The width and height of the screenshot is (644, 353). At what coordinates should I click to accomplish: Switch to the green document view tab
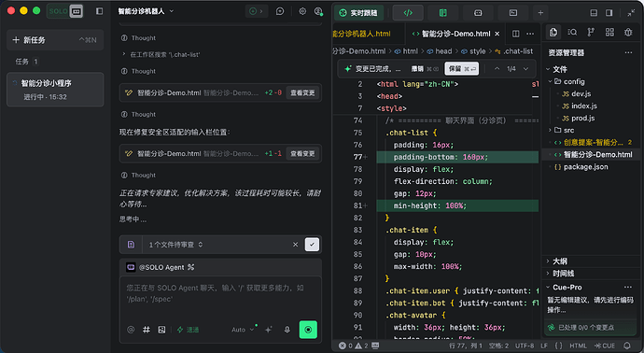click(x=442, y=13)
